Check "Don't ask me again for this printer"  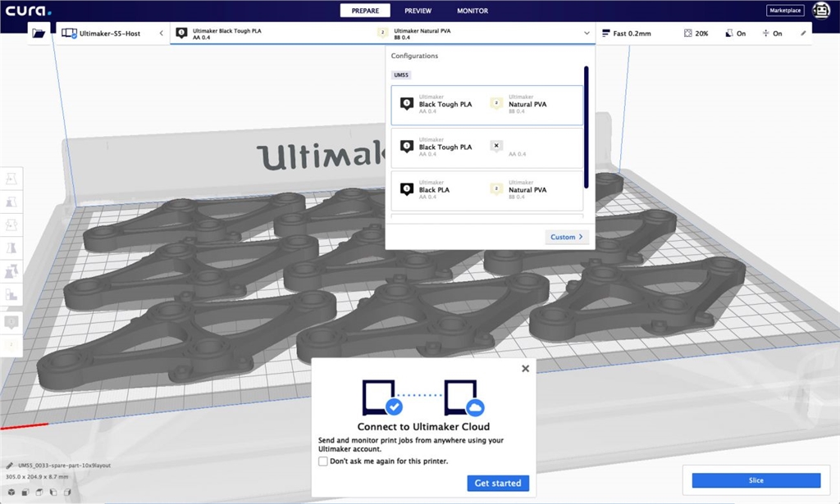pos(323,461)
